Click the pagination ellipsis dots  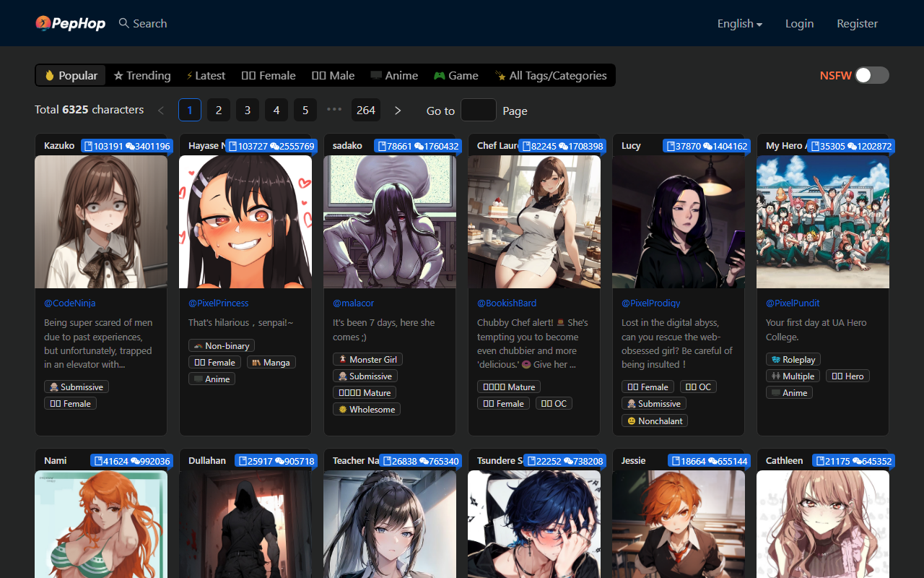334,110
